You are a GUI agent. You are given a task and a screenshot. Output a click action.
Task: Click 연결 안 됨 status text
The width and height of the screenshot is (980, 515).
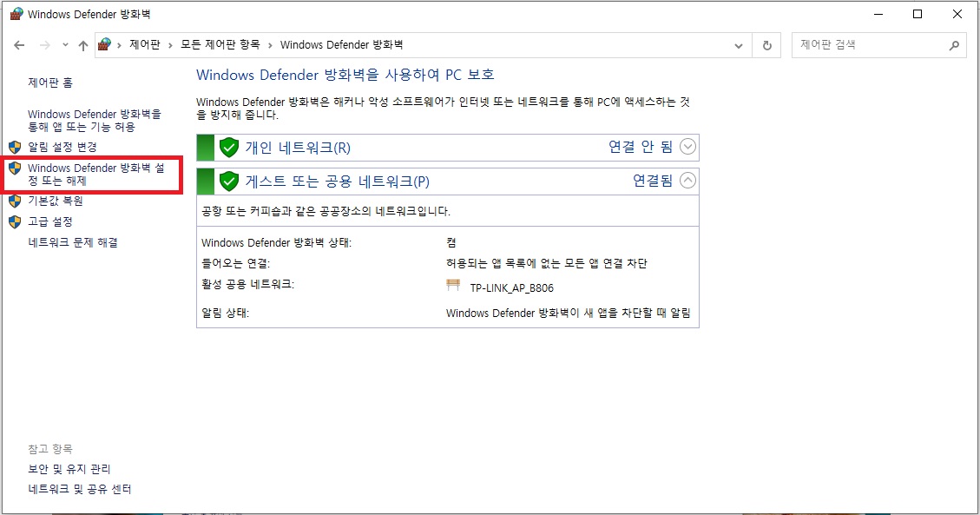(641, 147)
